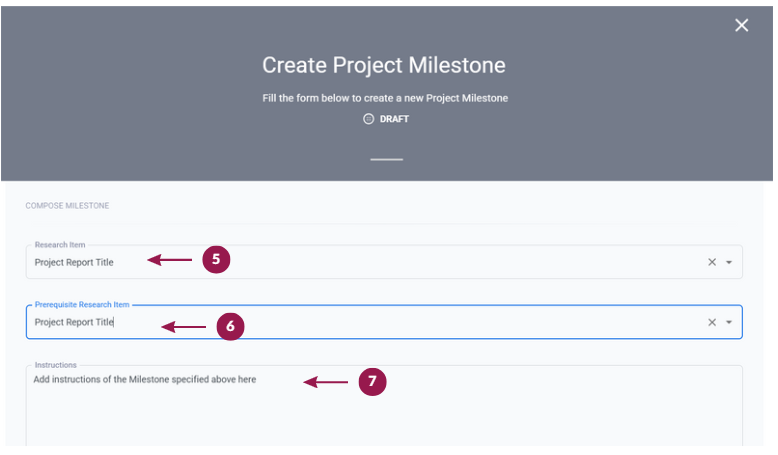Close the Create Project Milestone dialog

point(741,25)
